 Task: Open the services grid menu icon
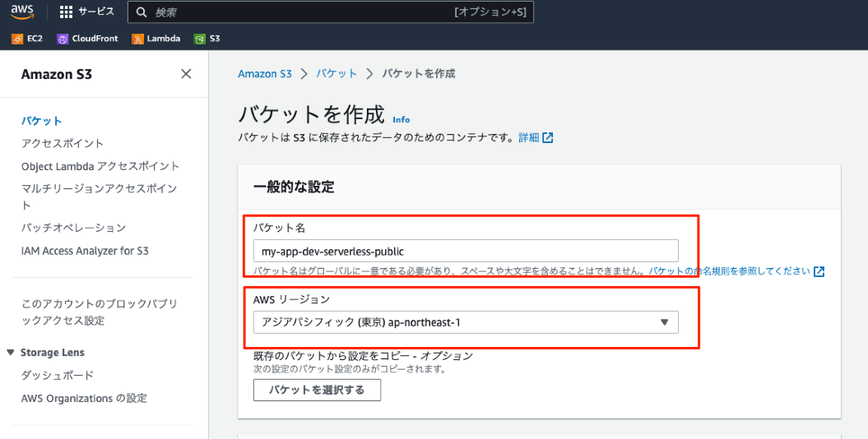pos(66,12)
